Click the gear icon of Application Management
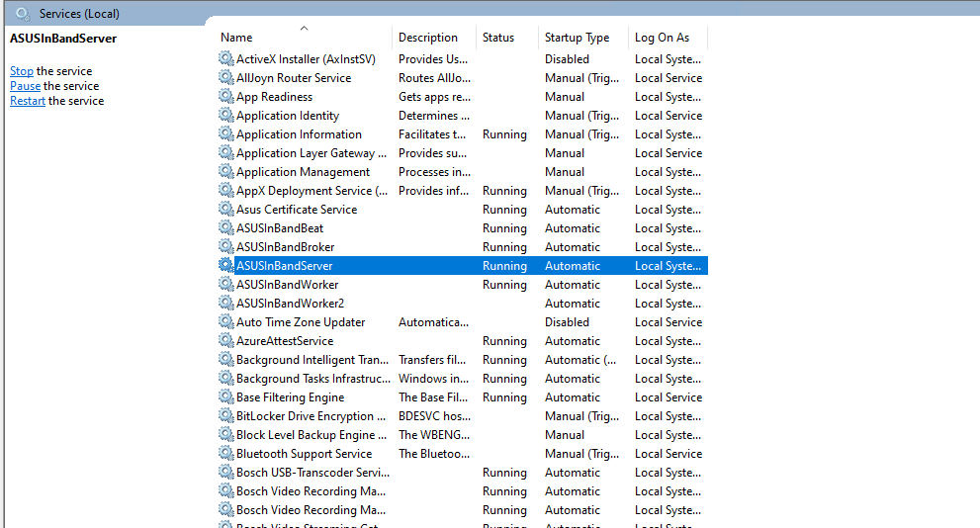The width and height of the screenshot is (980, 528). coord(225,171)
